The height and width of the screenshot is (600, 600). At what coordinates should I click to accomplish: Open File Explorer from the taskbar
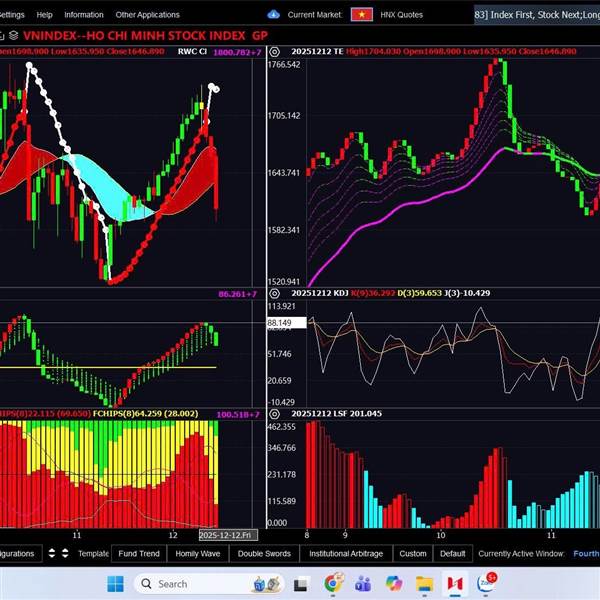tap(423, 583)
